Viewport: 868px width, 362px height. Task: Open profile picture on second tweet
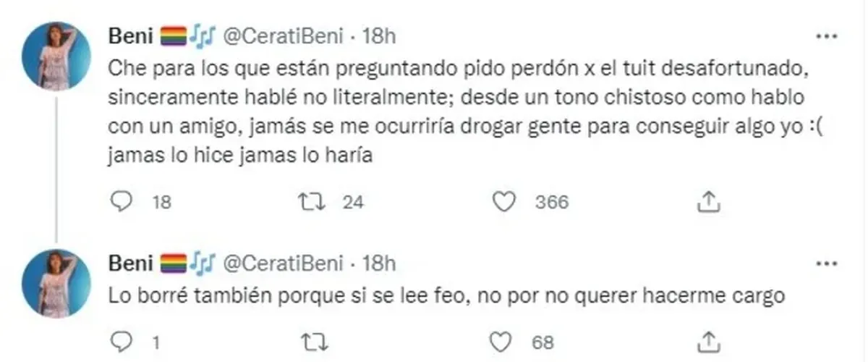[56, 283]
